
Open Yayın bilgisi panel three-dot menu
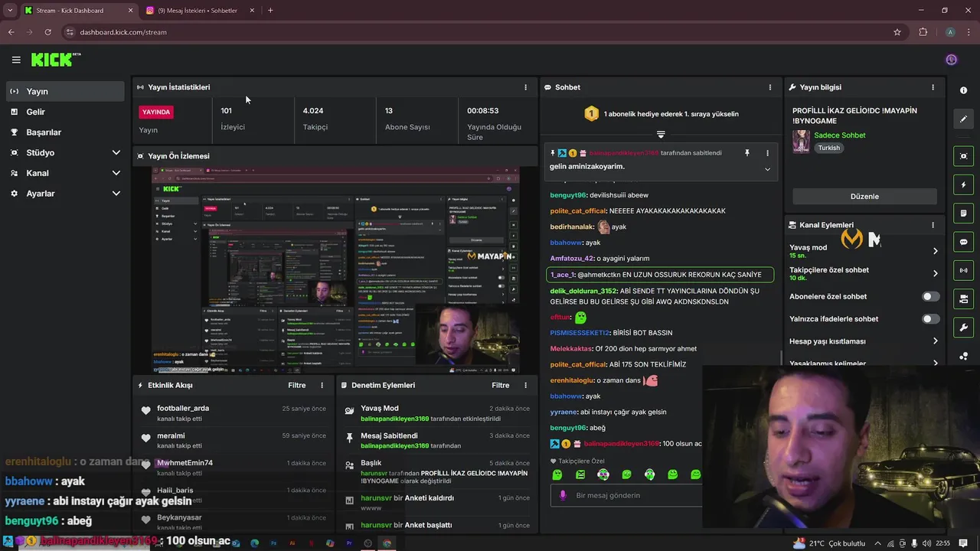click(933, 87)
